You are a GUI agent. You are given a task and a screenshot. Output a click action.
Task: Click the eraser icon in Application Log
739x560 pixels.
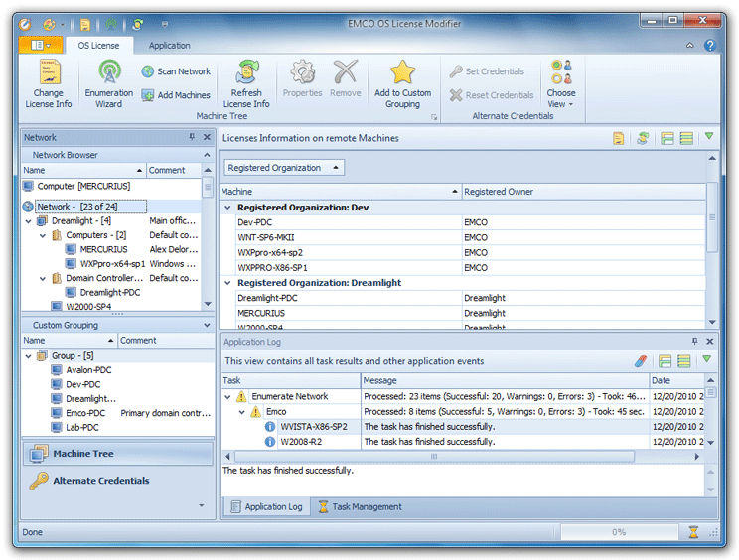[x=640, y=361]
